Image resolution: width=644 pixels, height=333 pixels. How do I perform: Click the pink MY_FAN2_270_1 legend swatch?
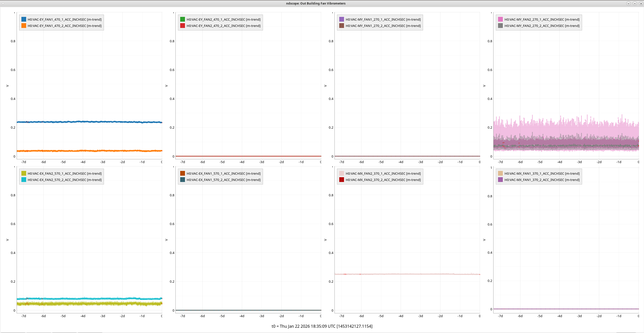(500, 19)
